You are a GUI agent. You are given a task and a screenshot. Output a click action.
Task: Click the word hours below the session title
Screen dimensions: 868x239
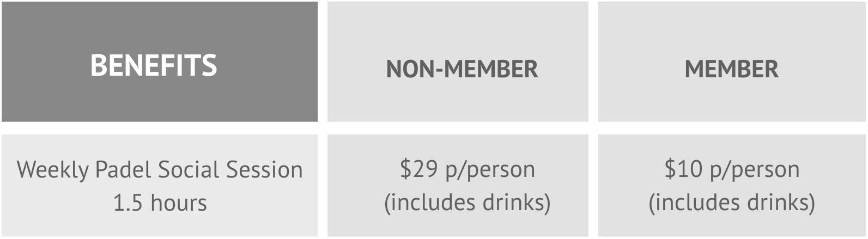point(179,203)
